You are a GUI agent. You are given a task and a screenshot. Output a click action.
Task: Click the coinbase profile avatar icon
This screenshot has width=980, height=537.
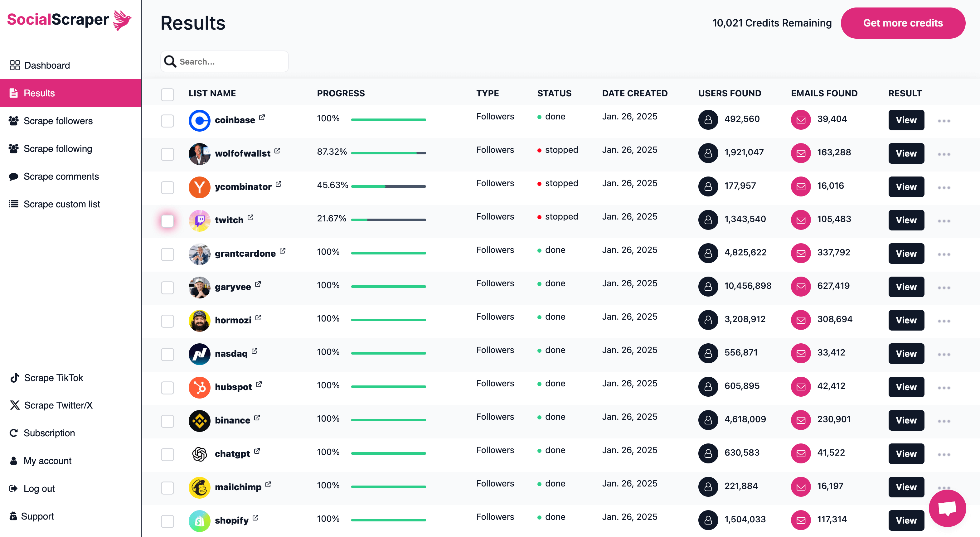[x=199, y=121]
